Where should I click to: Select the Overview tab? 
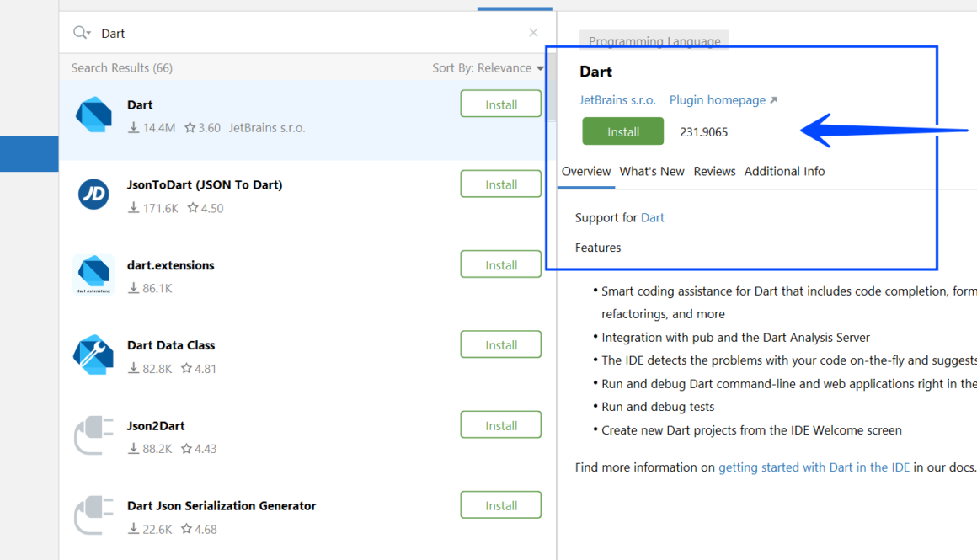pos(586,171)
